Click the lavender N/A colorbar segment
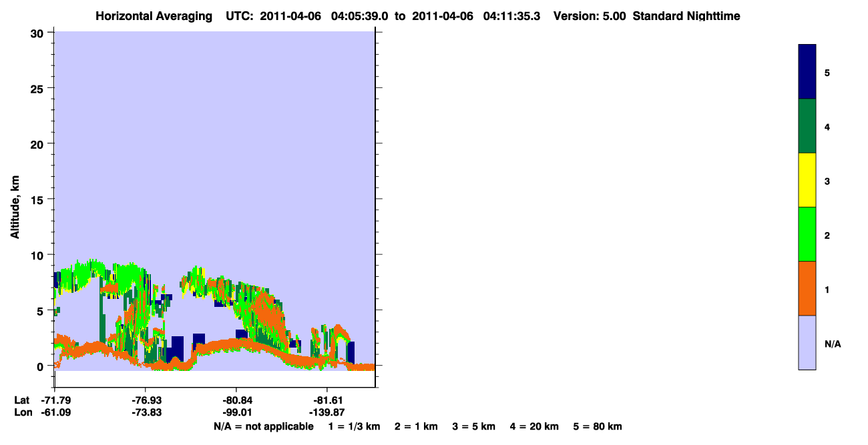868x445 pixels. click(807, 342)
